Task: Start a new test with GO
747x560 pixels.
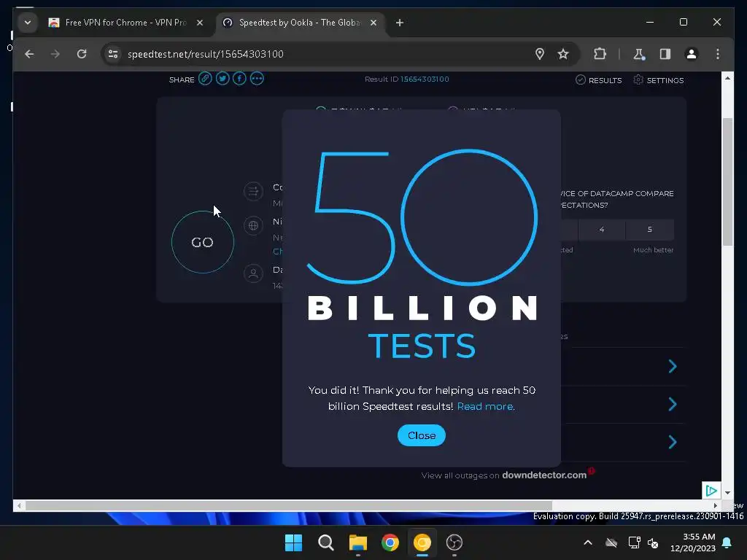Action: click(x=203, y=242)
